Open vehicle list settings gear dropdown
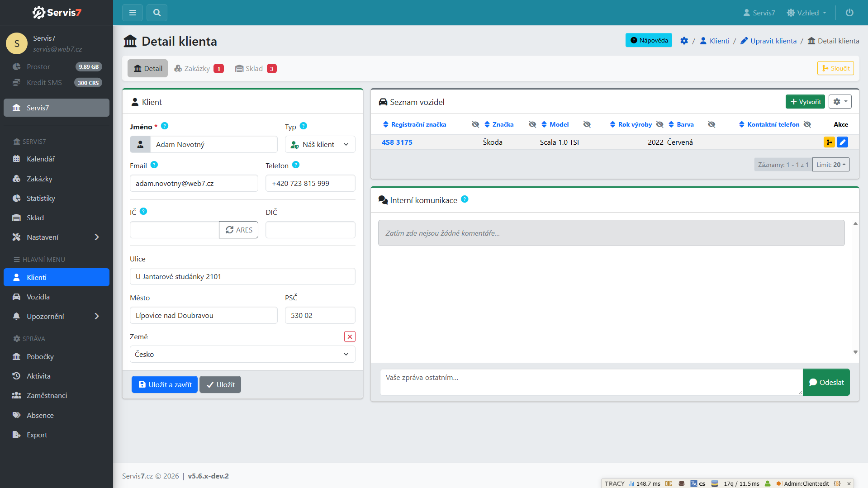868x488 pixels. [x=840, y=102]
